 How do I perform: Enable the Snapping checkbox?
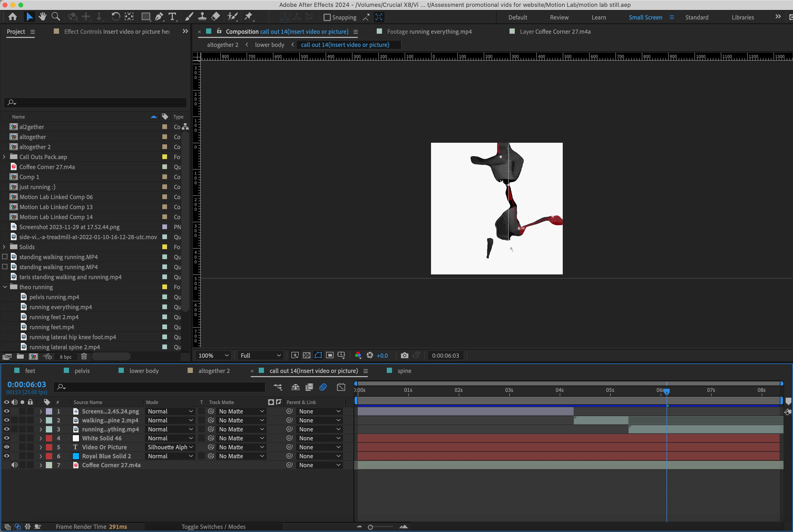pos(327,17)
